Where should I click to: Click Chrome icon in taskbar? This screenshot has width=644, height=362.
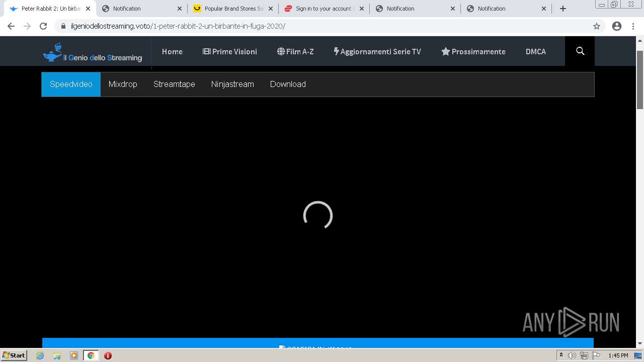pyautogui.click(x=91, y=355)
